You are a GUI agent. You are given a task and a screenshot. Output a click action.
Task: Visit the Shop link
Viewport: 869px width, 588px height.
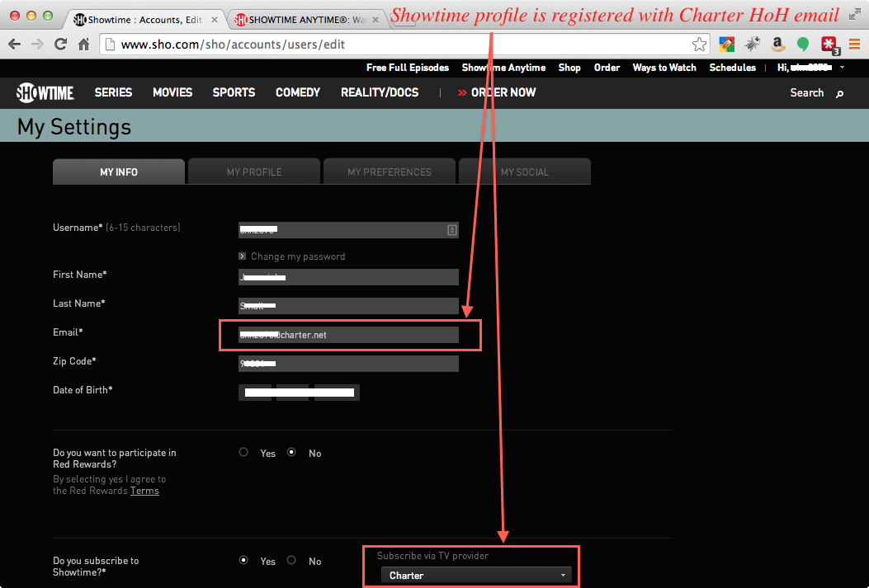click(x=569, y=68)
